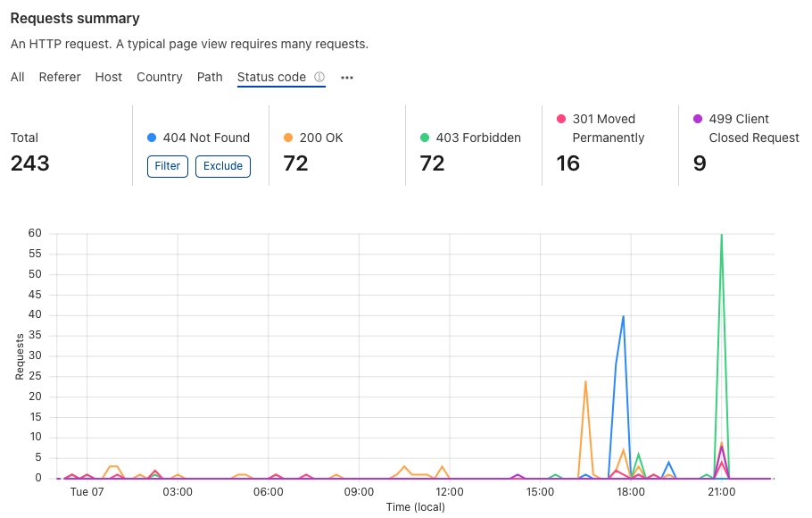The height and width of the screenshot is (518, 812).
Task: Open the info icon beside Status code
Action: tap(319, 77)
